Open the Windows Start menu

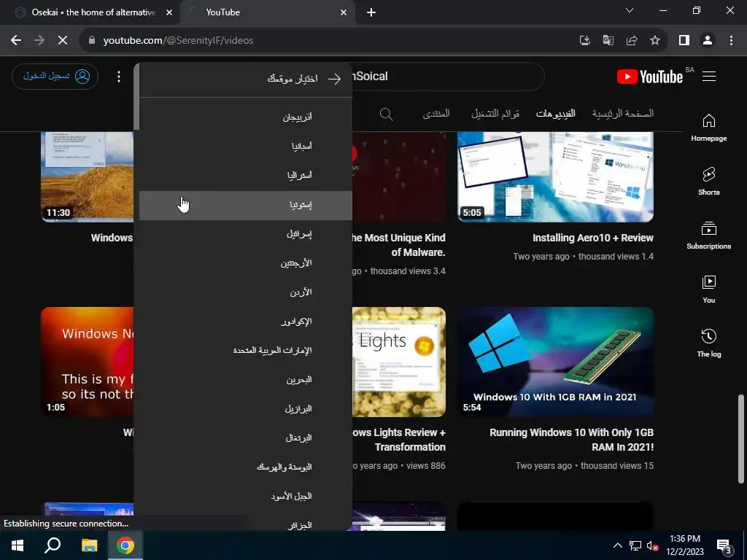point(18,545)
